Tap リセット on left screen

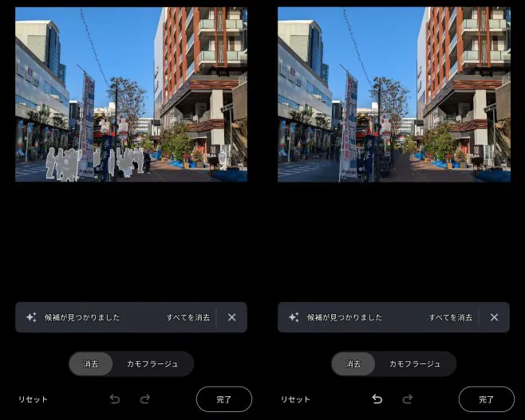34,399
